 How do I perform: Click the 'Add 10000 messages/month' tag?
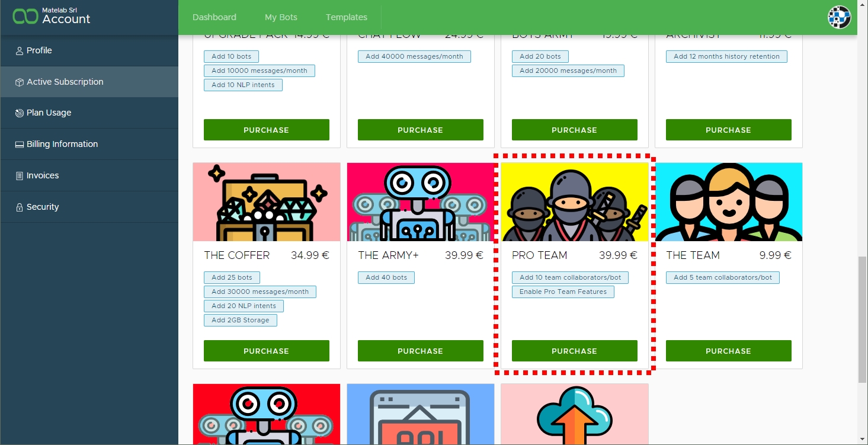pos(260,71)
